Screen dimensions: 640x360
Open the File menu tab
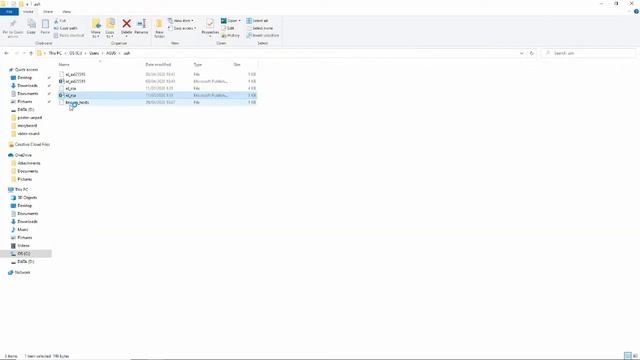point(9,11)
